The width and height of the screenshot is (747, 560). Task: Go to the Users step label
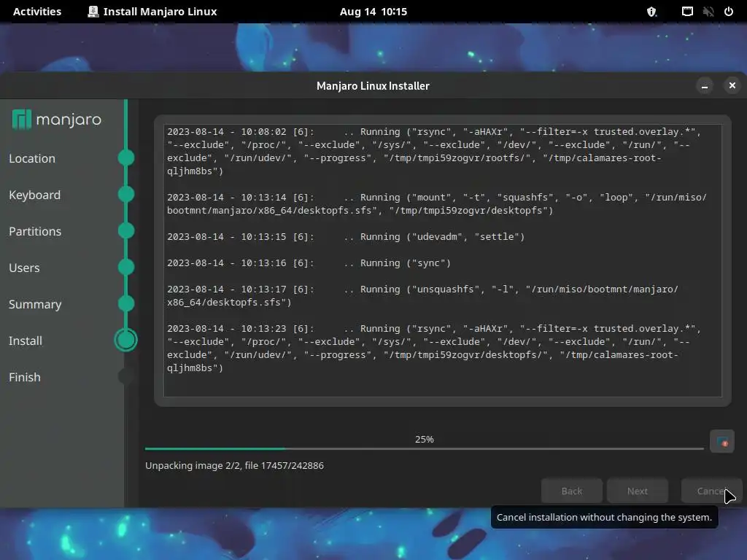point(24,268)
